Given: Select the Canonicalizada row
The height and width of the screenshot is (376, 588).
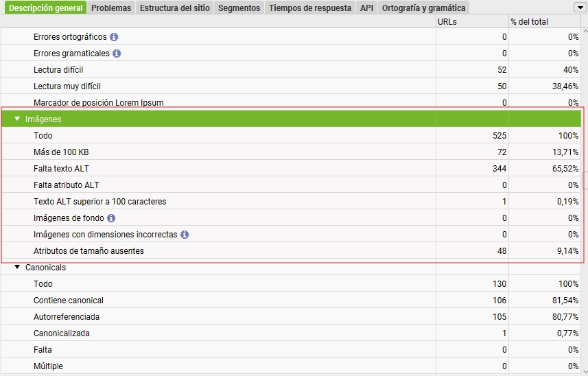Looking at the screenshot, I should pyautogui.click(x=291, y=333).
